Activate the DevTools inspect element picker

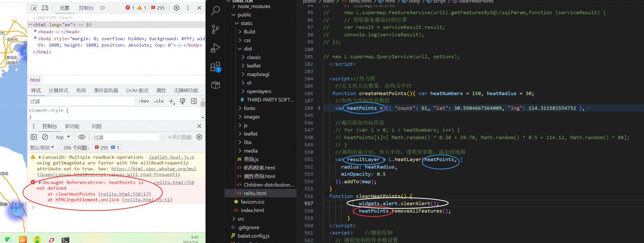point(34,8)
